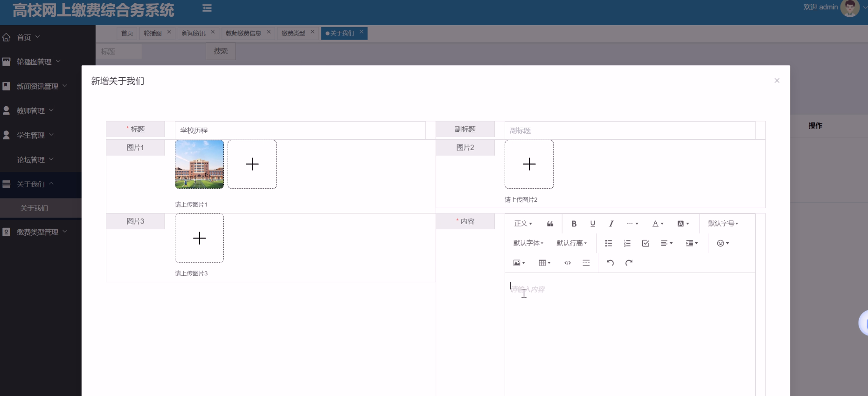Apply bold formatting in the editor

(574, 224)
